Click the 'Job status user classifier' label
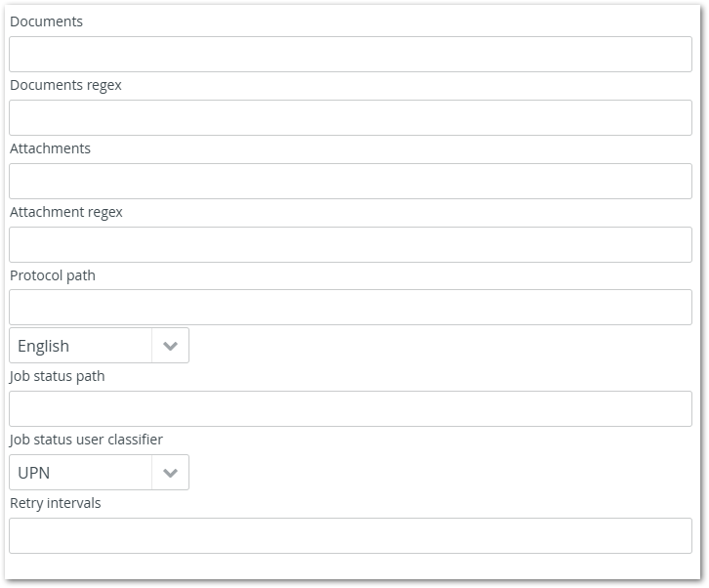Viewport: 709px width, 588px height. click(86, 440)
